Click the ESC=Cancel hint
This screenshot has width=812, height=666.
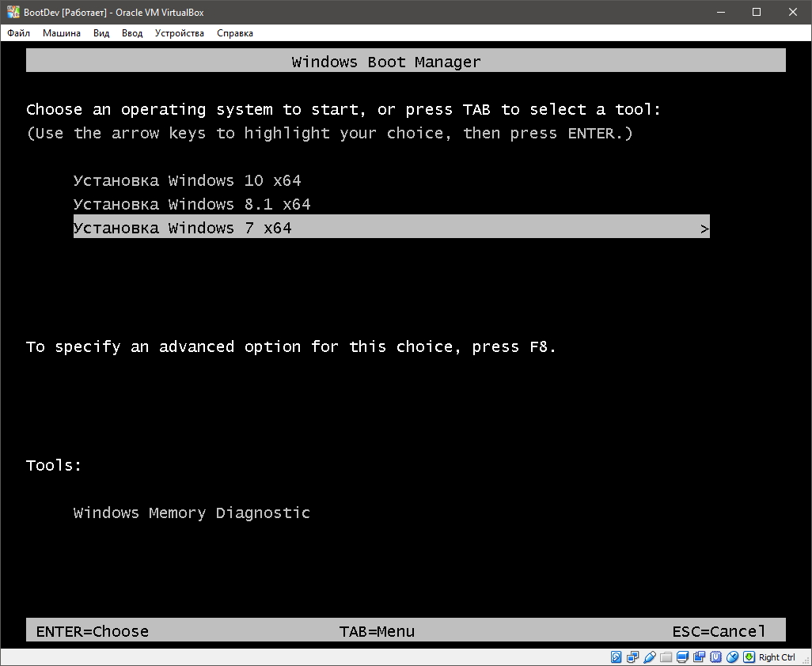[719, 631]
